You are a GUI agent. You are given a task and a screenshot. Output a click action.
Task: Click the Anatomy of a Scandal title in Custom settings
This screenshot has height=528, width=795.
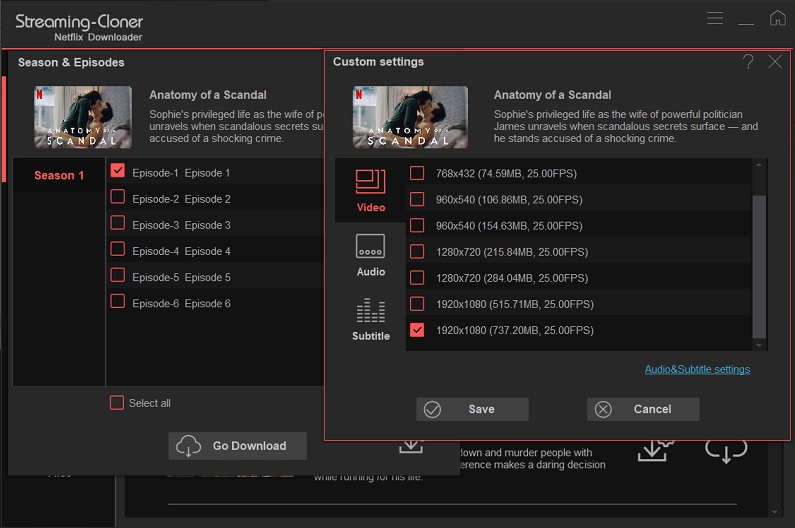(552, 95)
